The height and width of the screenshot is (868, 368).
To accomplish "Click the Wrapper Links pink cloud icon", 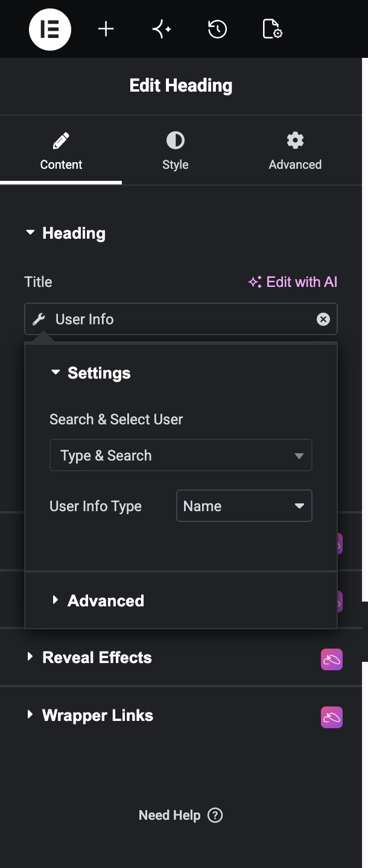I will click(x=332, y=717).
